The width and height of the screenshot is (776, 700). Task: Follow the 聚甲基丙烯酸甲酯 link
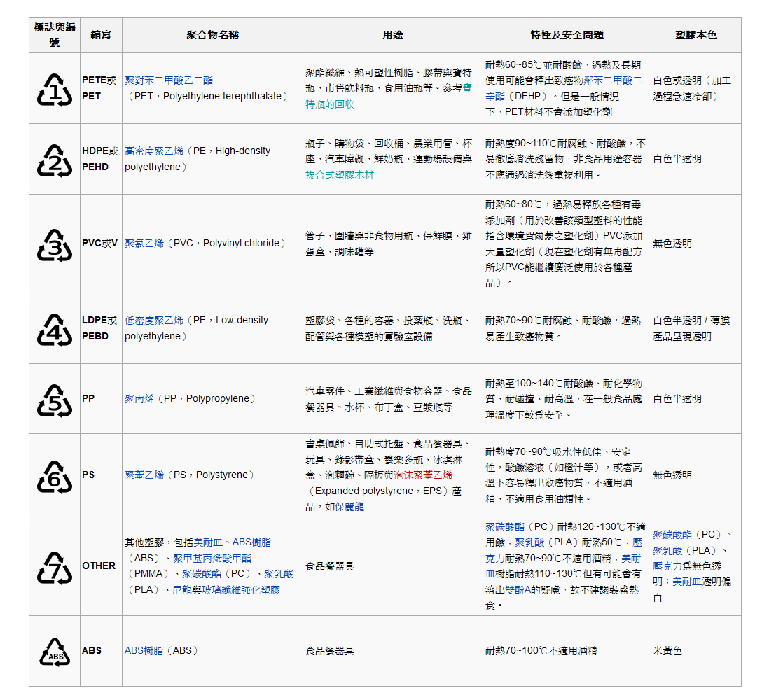pos(212,559)
